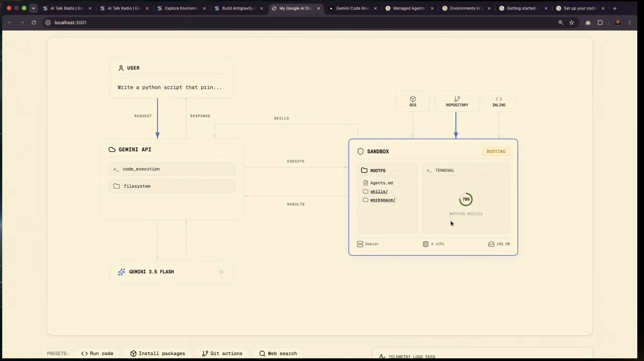Click the Run code preset button
This screenshot has width=644, height=361.
pos(97,353)
